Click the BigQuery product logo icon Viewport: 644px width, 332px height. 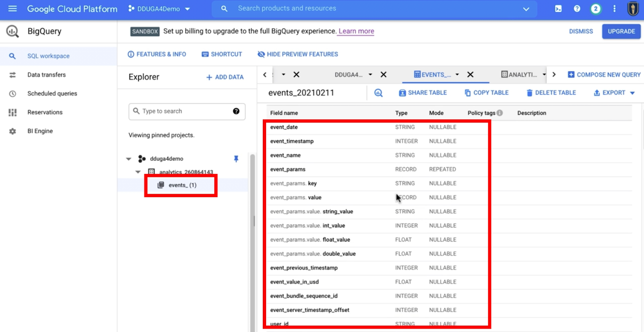click(12, 31)
